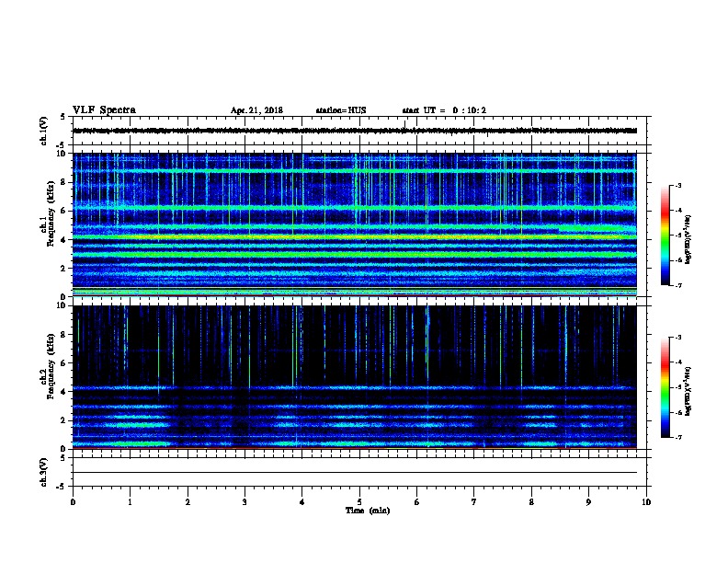Click inside the ch.1 spectrogram panel
The image size is (728, 563).
[355, 224]
